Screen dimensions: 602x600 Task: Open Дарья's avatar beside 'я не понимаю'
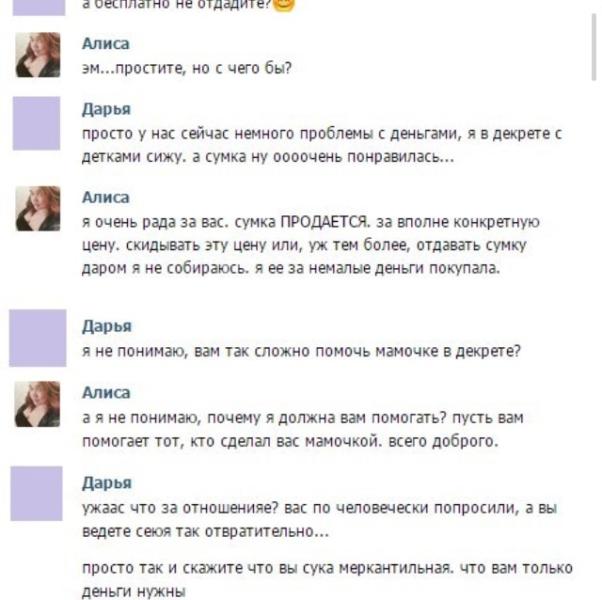click(38, 338)
